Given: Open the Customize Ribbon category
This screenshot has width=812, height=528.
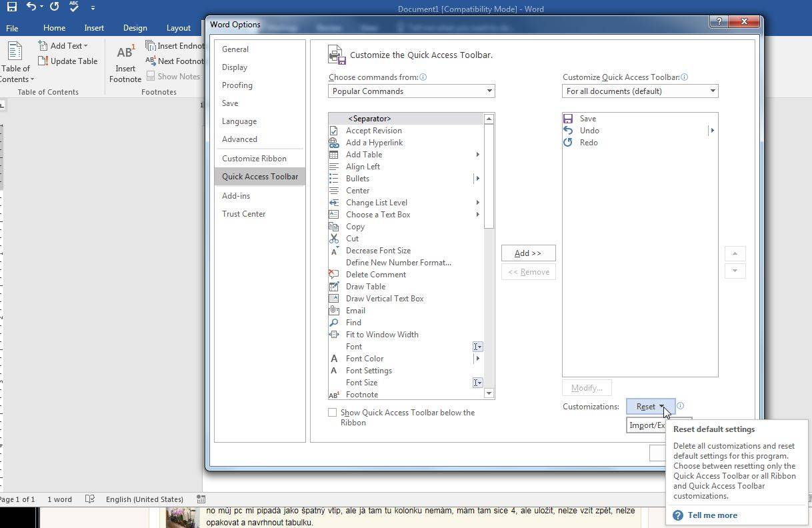Looking at the screenshot, I should (260, 159).
